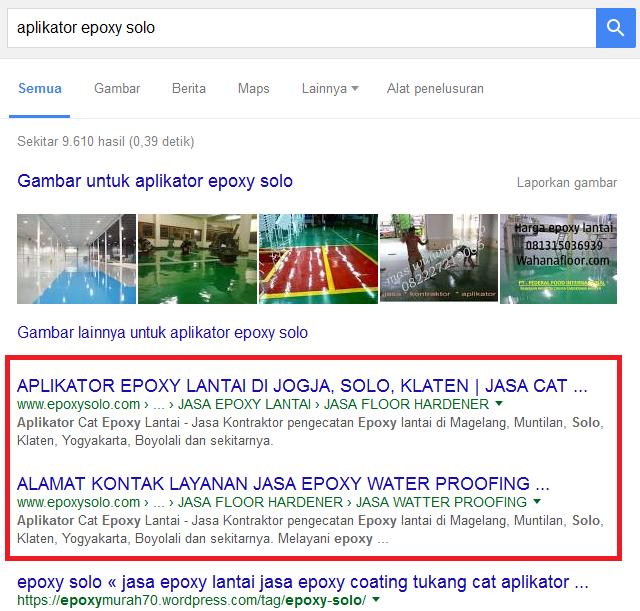Switch to the Gambar tab
Viewport: 640px width, 611px height.
tap(117, 89)
